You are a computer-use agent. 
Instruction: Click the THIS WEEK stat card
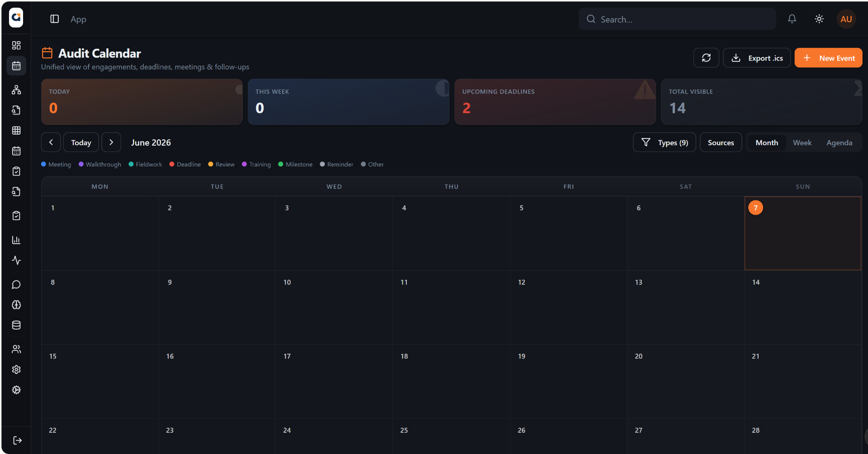(x=349, y=102)
